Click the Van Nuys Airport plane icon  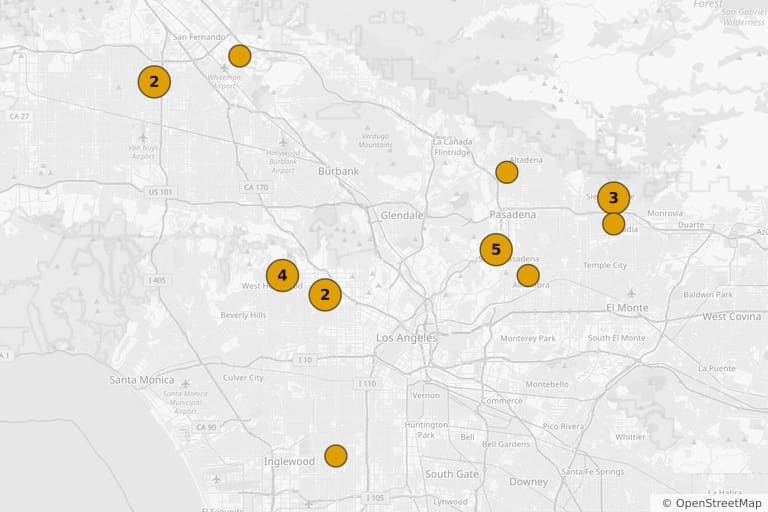tap(143, 137)
